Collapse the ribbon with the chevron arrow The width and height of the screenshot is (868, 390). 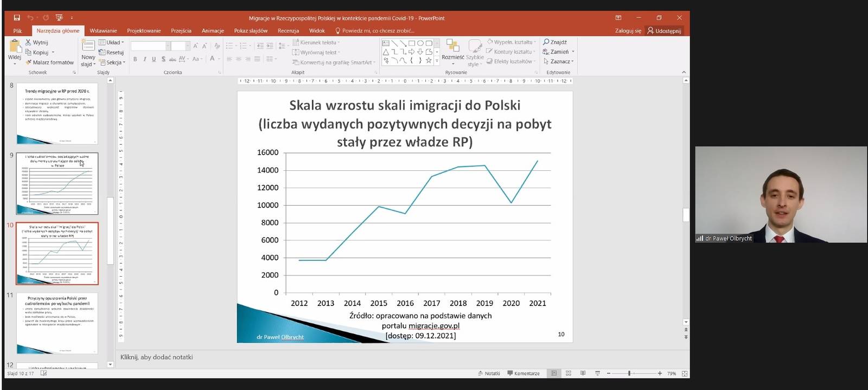coord(684,72)
